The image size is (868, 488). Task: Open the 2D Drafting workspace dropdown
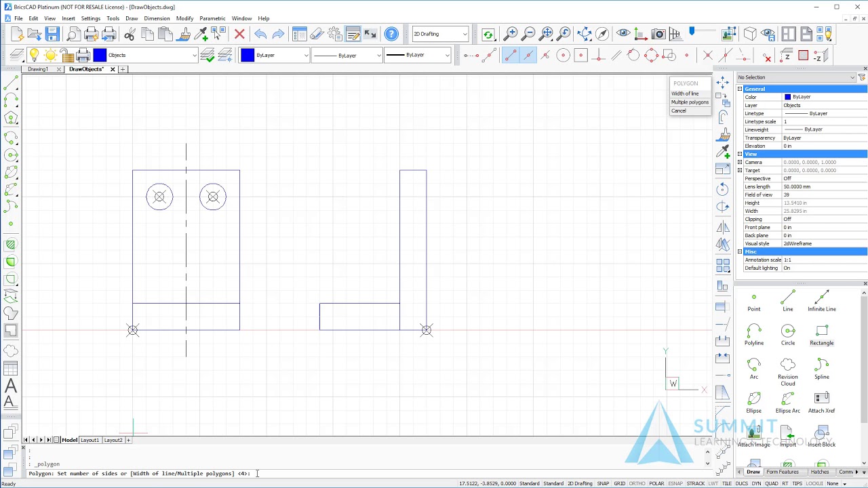pyautogui.click(x=440, y=34)
